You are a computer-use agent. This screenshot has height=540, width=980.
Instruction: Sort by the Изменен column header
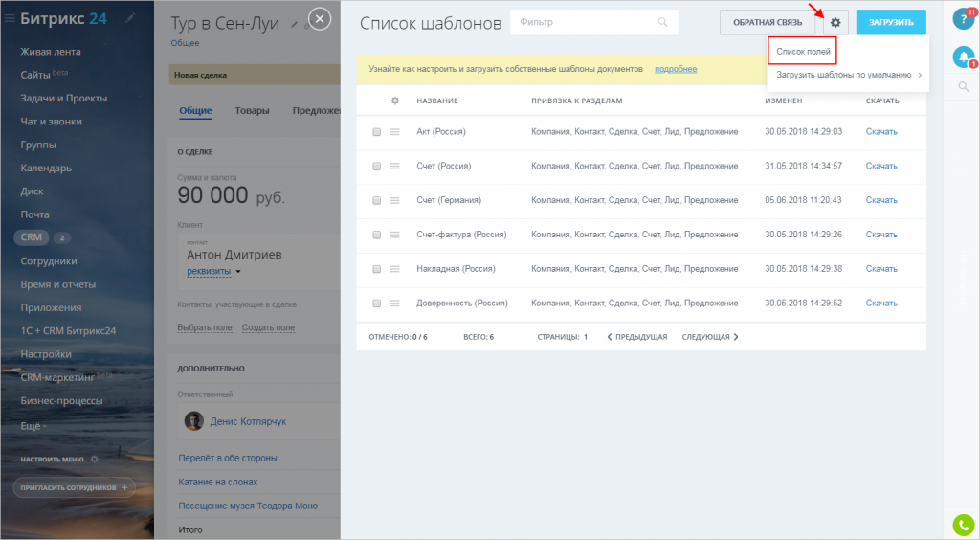point(784,101)
